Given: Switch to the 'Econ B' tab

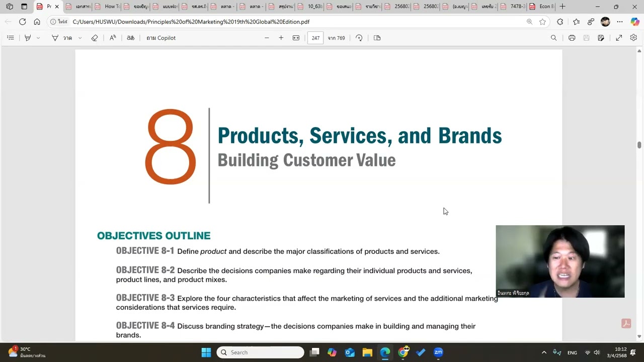Looking at the screenshot, I should (541, 7).
